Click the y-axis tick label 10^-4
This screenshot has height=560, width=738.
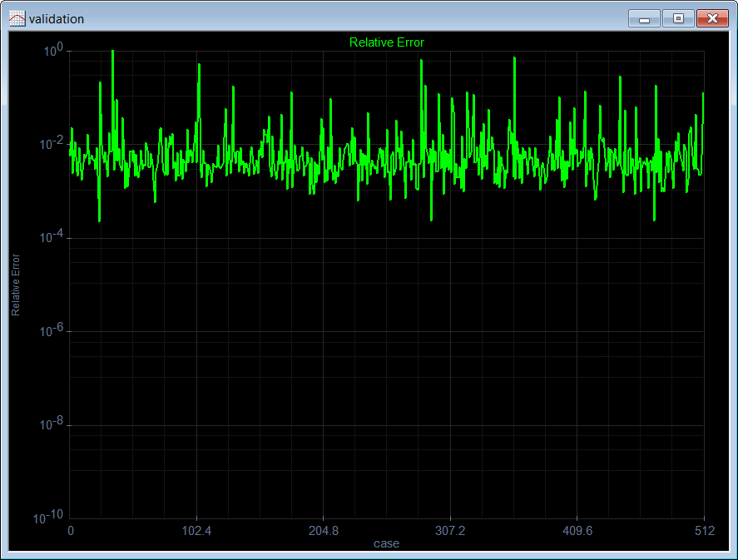(x=52, y=236)
